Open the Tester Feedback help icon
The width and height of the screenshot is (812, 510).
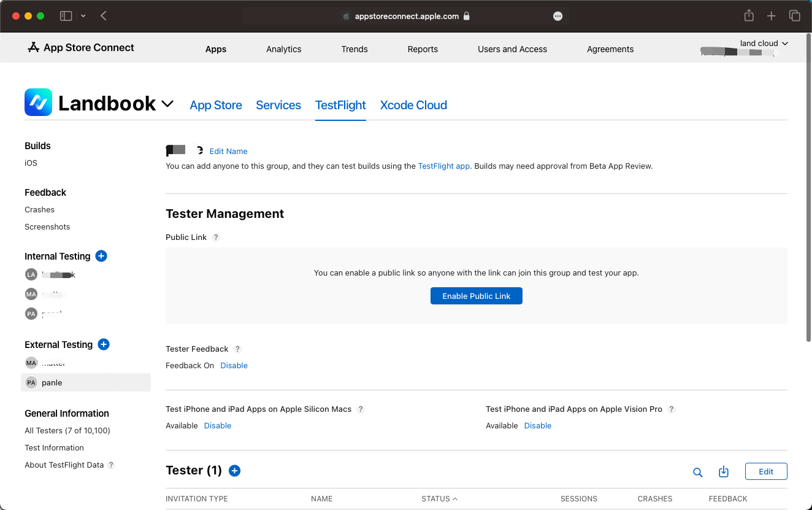[238, 349]
